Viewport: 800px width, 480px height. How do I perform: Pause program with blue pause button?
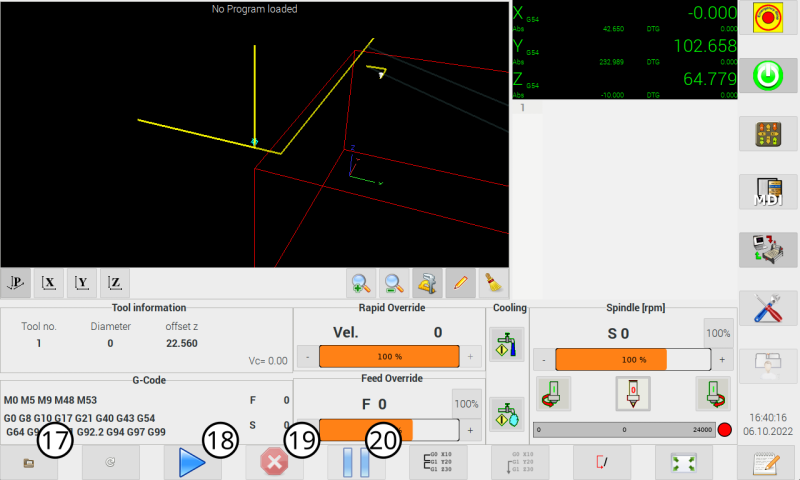[x=356, y=463]
